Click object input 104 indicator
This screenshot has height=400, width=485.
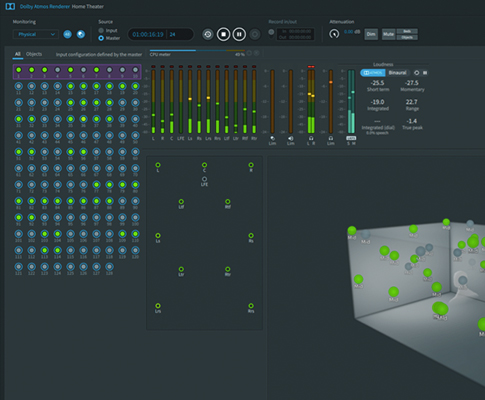(x=58, y=234)
